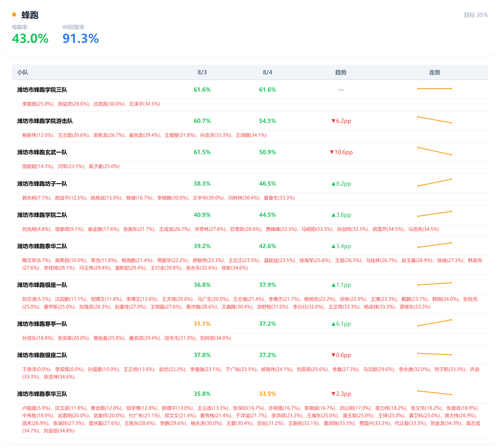Click the orange 33.5% value for 泰华三队
This screenshot has height=448, width=500.
[267, 394]
